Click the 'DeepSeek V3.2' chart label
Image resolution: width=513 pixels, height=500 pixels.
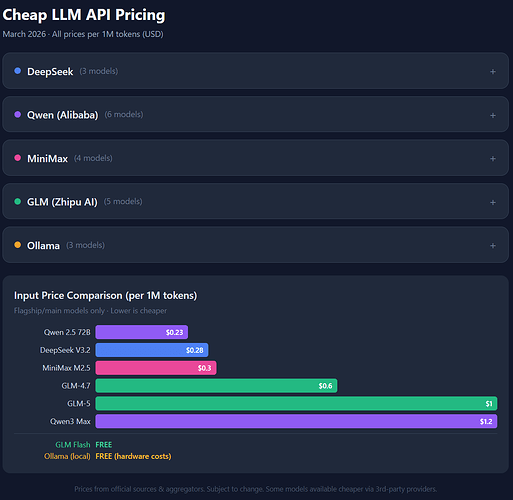[x=65, y=350]
